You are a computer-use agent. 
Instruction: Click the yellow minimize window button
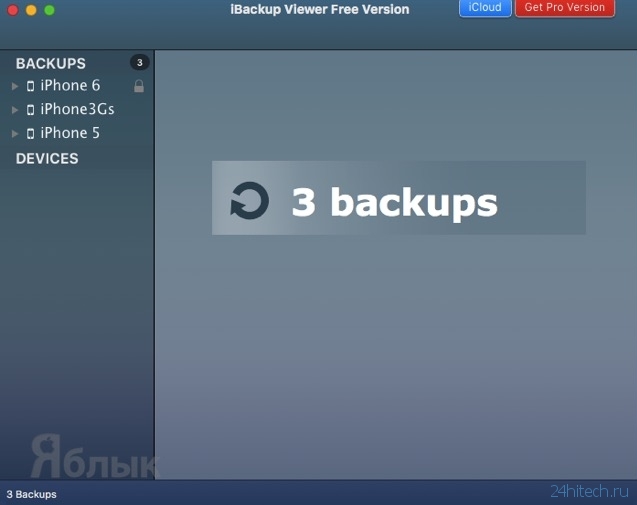(31, 10)
